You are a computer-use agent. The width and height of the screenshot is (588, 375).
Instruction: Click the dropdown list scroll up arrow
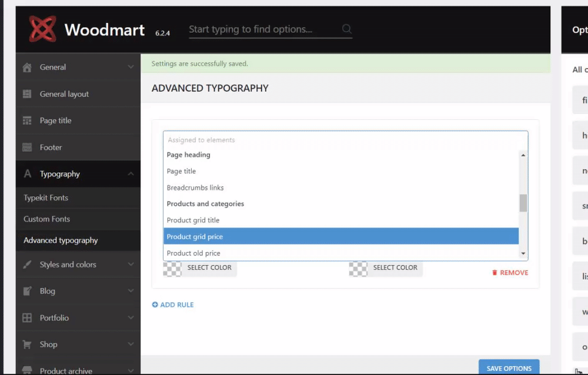point(523,155)
